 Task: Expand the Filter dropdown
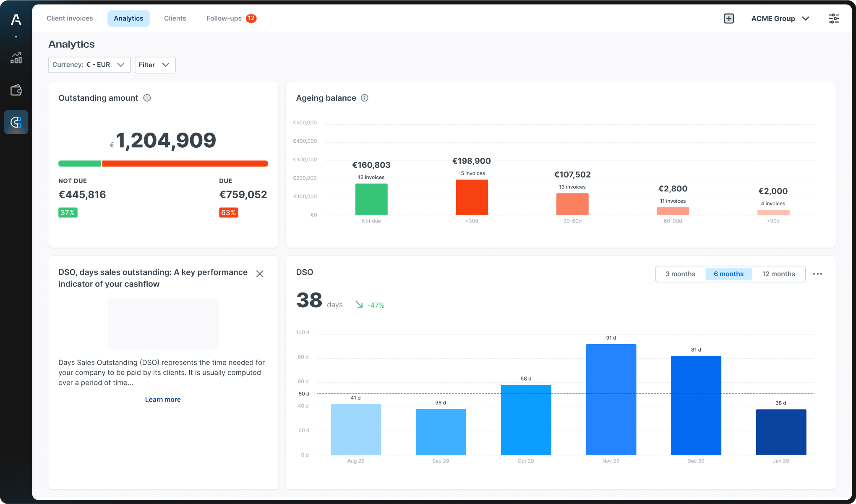[154, 65]
